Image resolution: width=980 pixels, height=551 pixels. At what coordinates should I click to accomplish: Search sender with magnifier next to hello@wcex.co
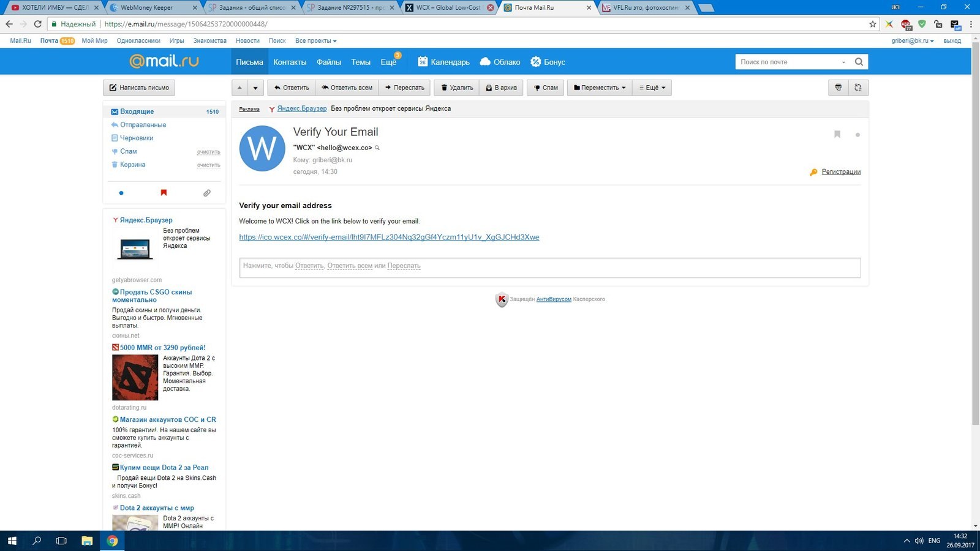[377, 148]
